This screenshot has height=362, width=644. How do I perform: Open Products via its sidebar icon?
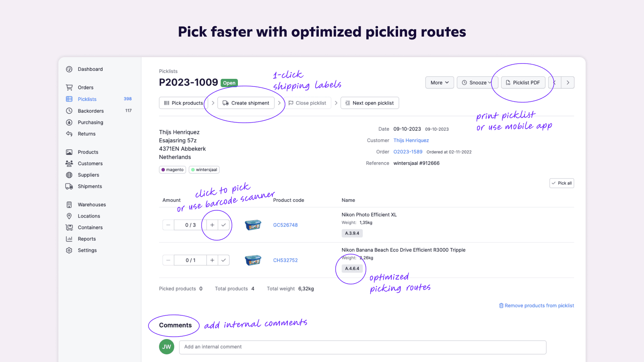[69, 152]
